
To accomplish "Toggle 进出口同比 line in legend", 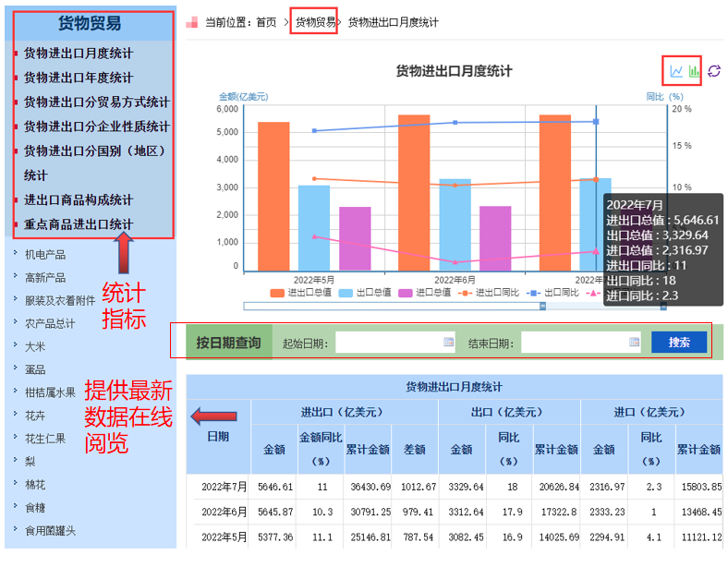I will point(490,292).
